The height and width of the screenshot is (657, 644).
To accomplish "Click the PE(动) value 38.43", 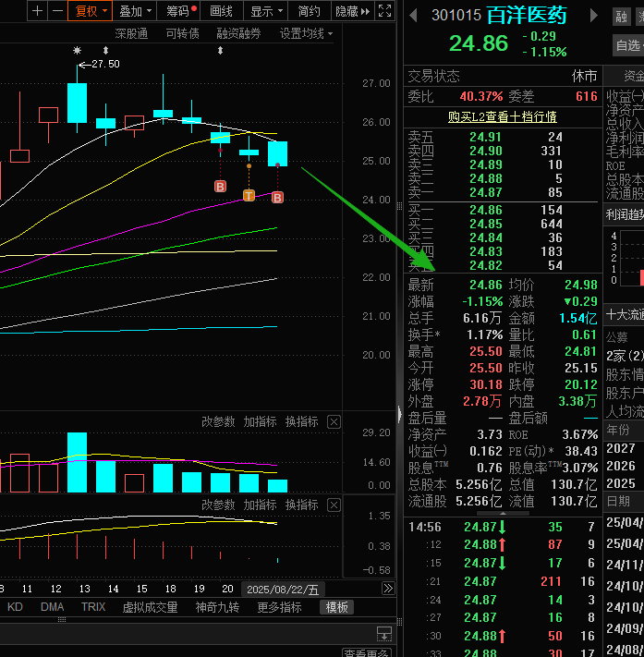I will tap(581, 451).
